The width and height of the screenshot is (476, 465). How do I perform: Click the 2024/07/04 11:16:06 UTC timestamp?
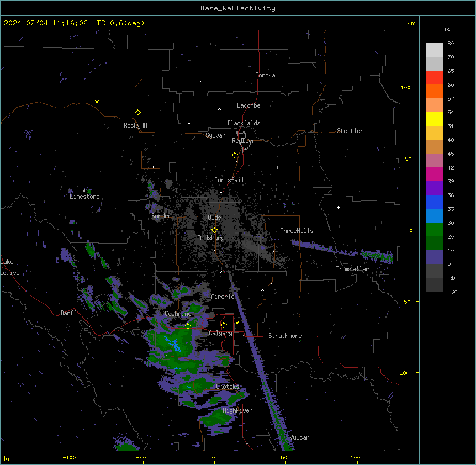coord(55,23)
